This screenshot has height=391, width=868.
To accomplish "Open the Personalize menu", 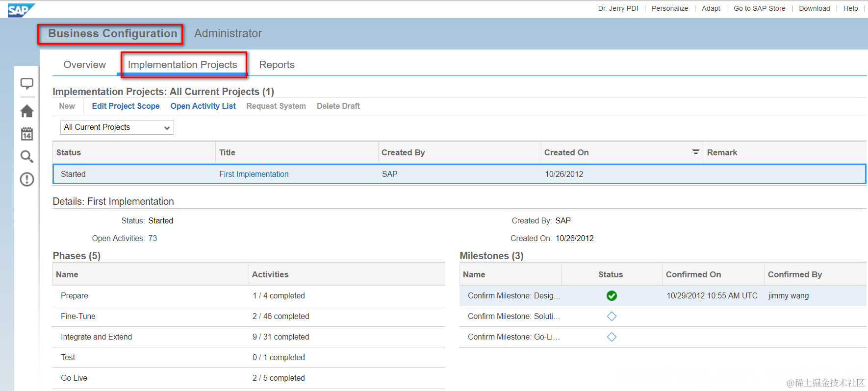I will coord(670,8).
